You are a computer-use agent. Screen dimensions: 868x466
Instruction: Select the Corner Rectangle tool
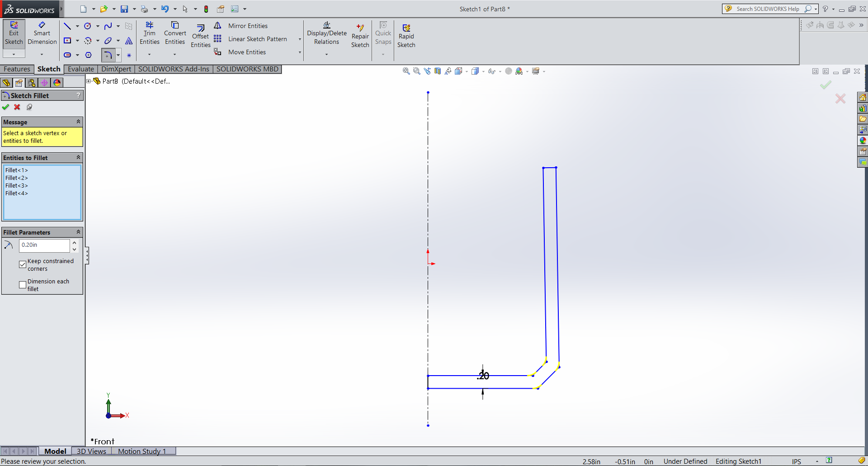[67, 40]
